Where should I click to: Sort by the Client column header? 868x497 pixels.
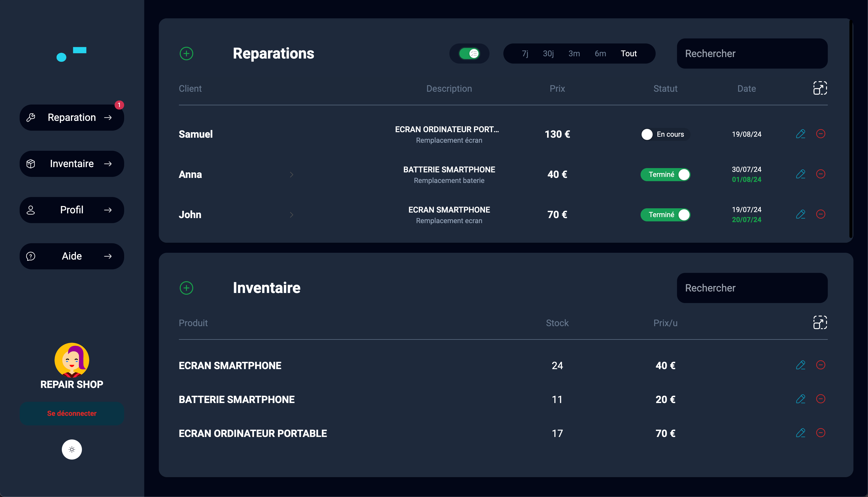tap(190, 89)
